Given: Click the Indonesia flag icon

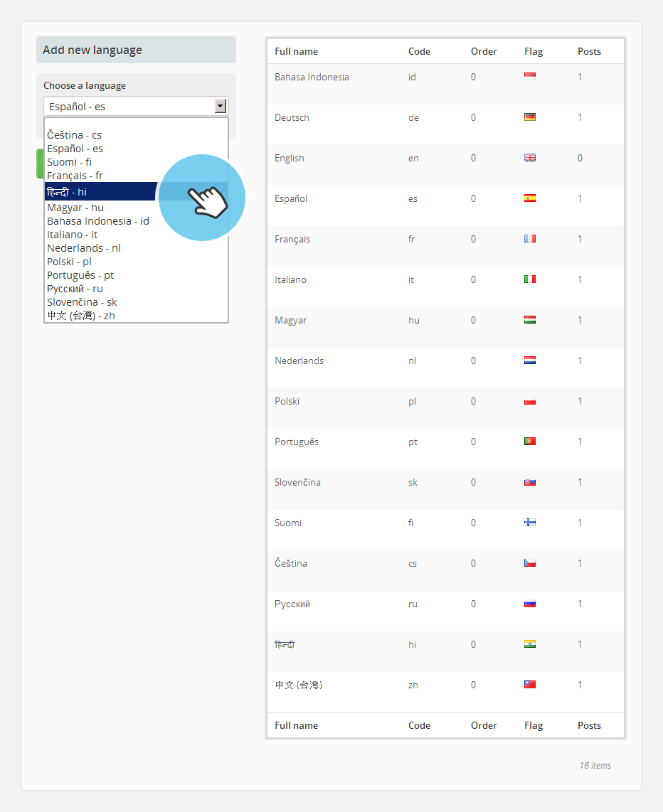Looking at the screenshot, I should (x=529, y=77).
